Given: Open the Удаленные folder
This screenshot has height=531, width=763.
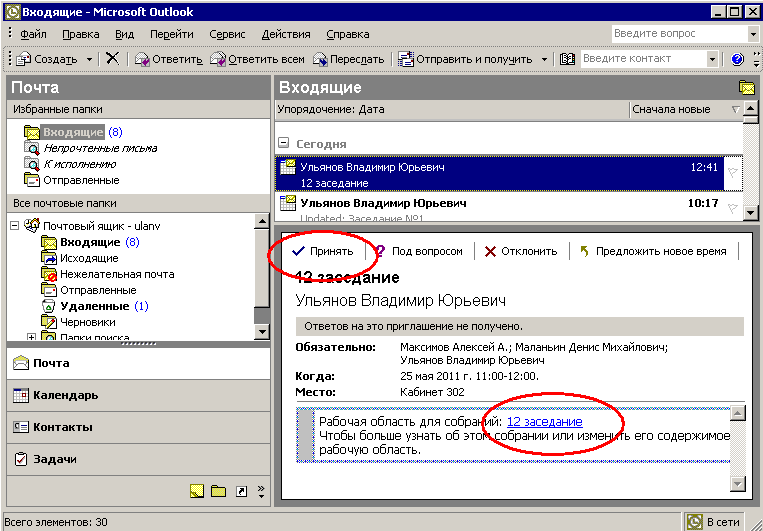Looking at the screenshot, I should (94, 306).
